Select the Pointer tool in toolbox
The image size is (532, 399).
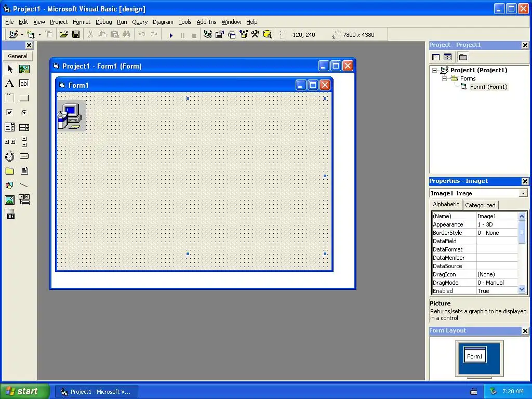[10, 69]
